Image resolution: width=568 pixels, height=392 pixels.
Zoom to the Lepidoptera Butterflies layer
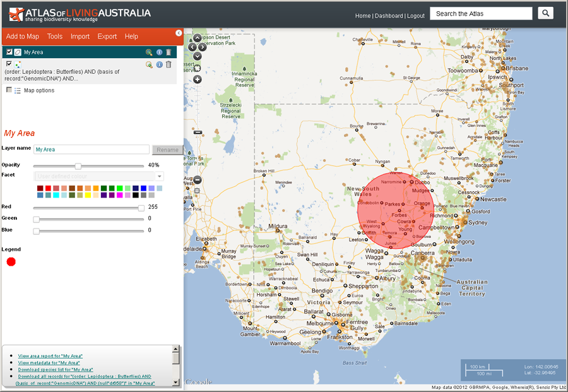(149, 64)
